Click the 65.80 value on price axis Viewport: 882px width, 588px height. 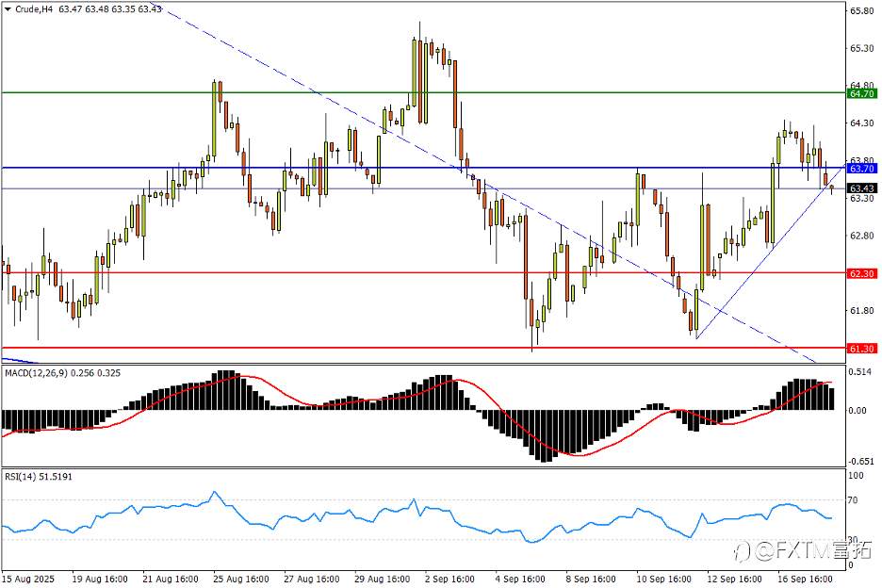click(861, 10)
